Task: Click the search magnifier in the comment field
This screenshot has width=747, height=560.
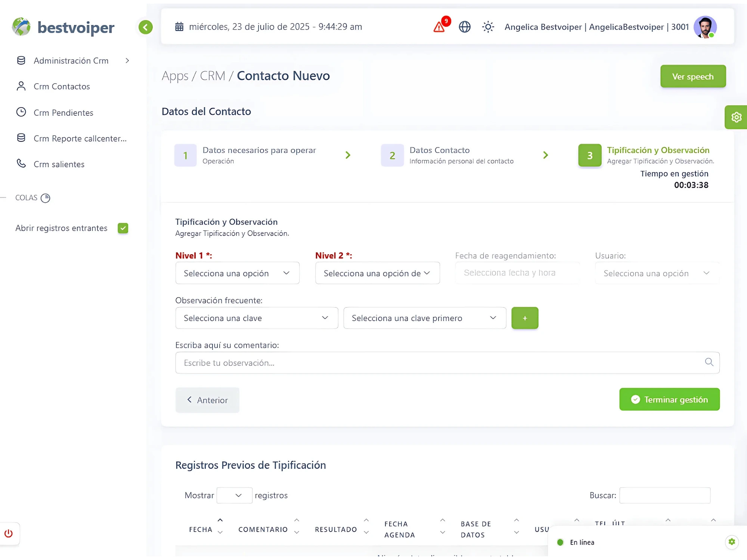Action: coord(709,362)
